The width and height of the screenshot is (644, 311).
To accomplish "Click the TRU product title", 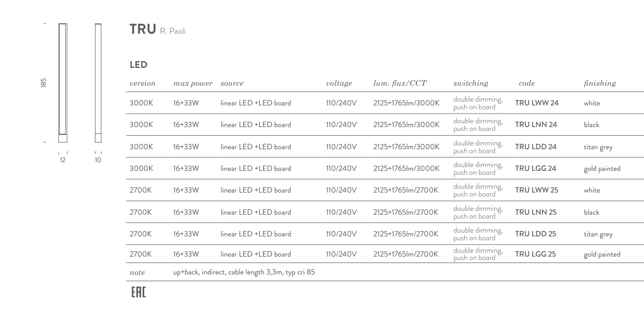I will pos(143,29).
